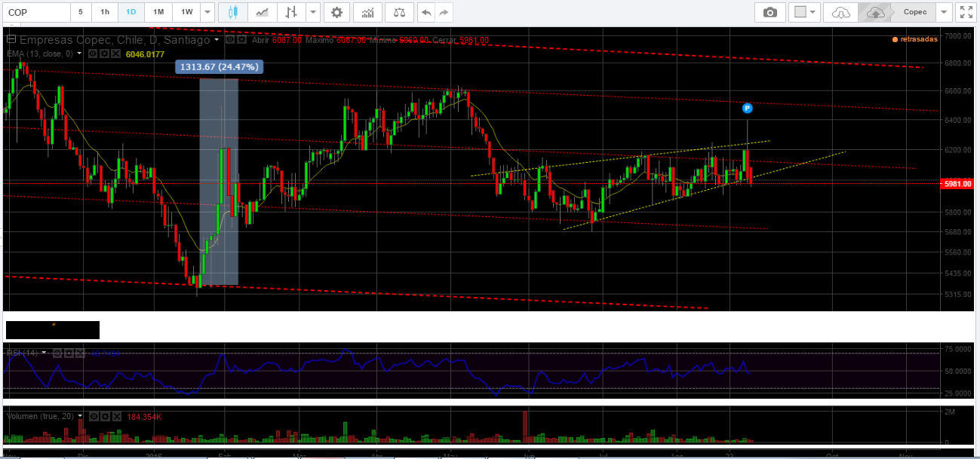Click the 1313.67 (24.47%) measurement label
This screenshot has width=980, height=459.
[x=220, y=67]
